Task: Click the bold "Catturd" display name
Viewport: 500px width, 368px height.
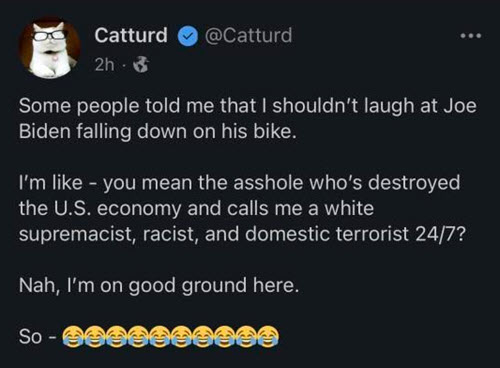Action: (131, 35)
